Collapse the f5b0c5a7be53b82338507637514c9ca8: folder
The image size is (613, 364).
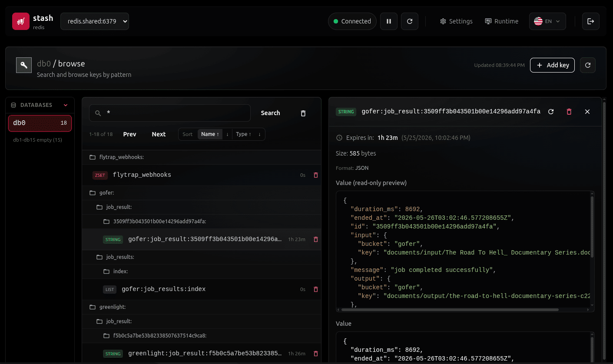202,336
